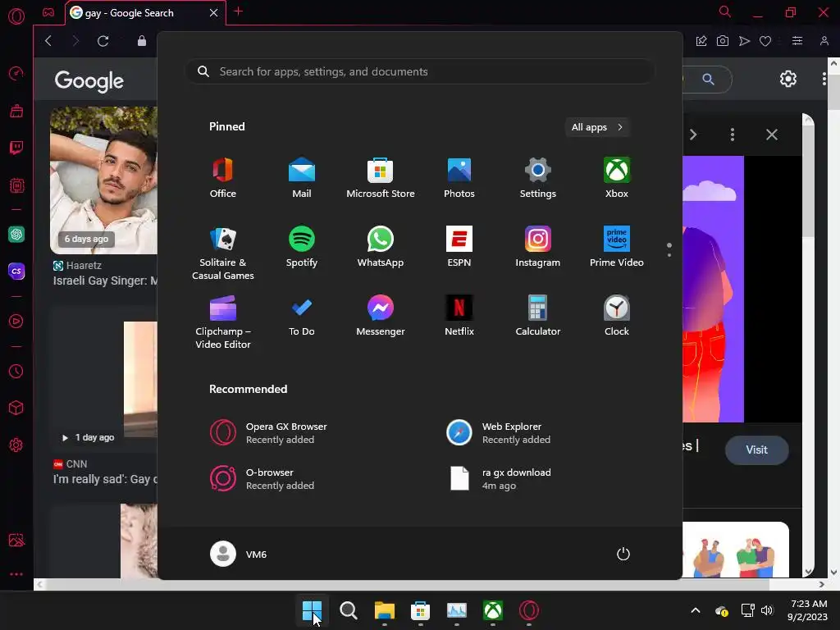840x630 pixels.
Task: Show All apps list
Action: [x=597, y=127]
